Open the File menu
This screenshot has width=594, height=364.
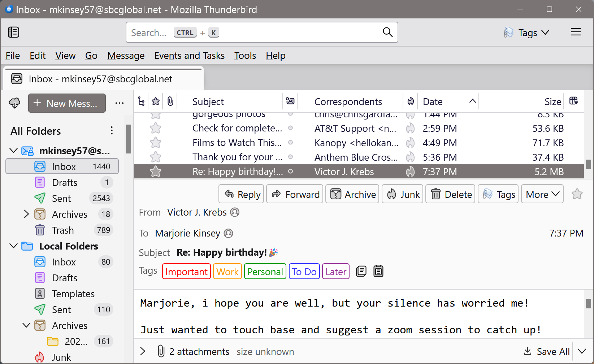[13, 56]
